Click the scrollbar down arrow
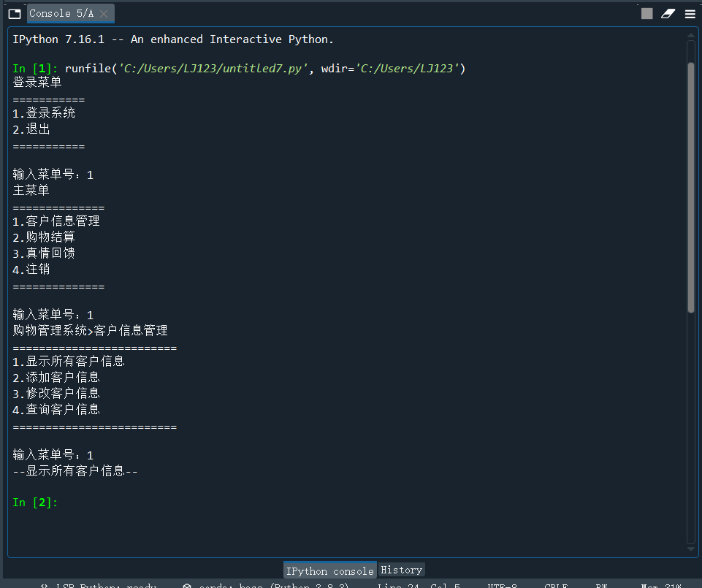Screen dimensions: 702x588 [690, 549]
